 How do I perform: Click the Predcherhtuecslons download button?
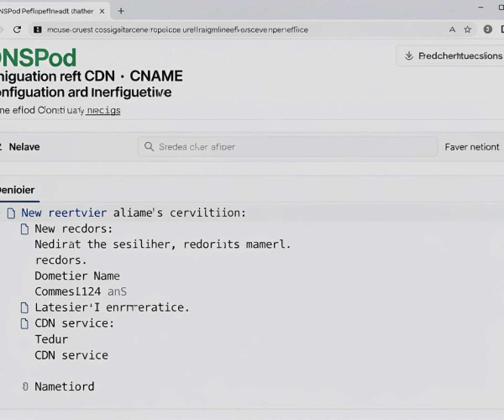pyautogui.click(x=450, y=56)
